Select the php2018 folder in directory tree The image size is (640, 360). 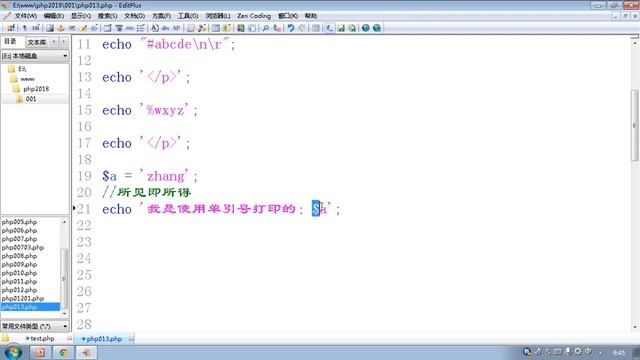tap(36, 89)
